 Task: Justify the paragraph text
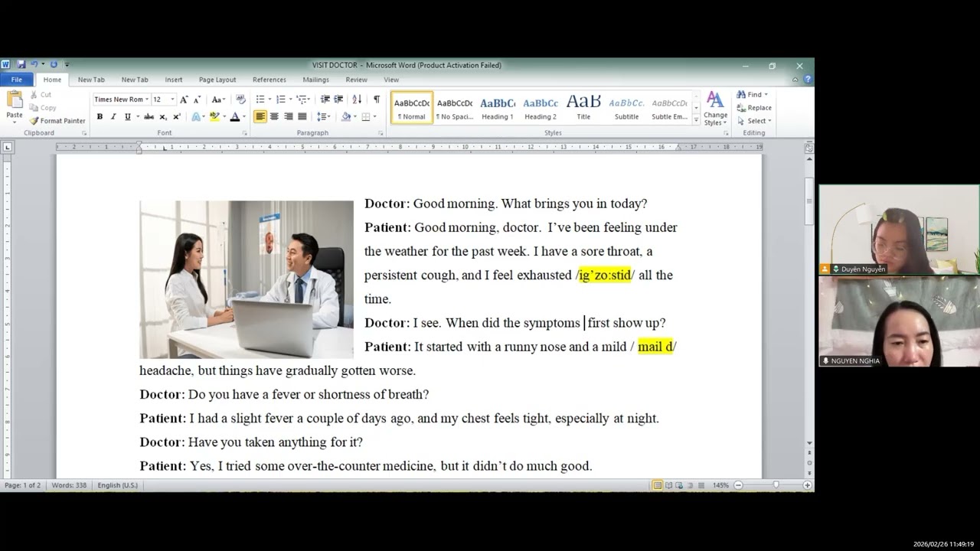(302, 117)
